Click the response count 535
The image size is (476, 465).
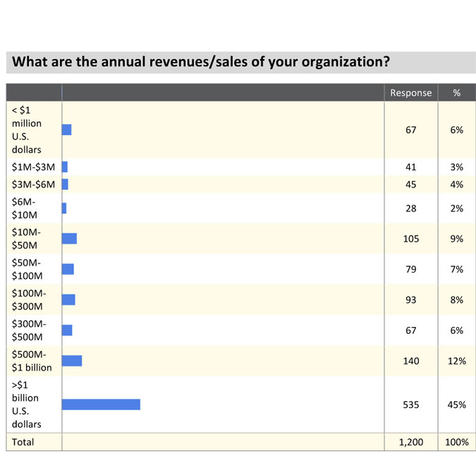tap(410, 404)
